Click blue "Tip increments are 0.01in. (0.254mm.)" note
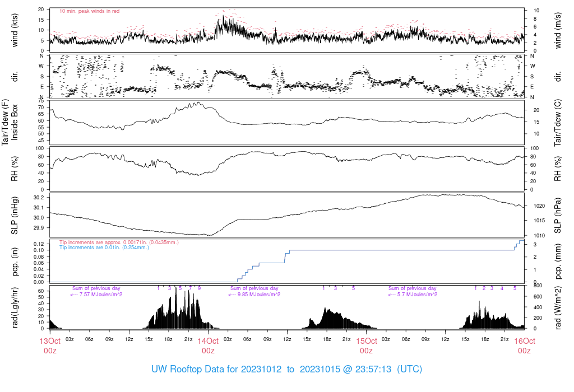This screenshot has width=574, height=392. [104, 248]
